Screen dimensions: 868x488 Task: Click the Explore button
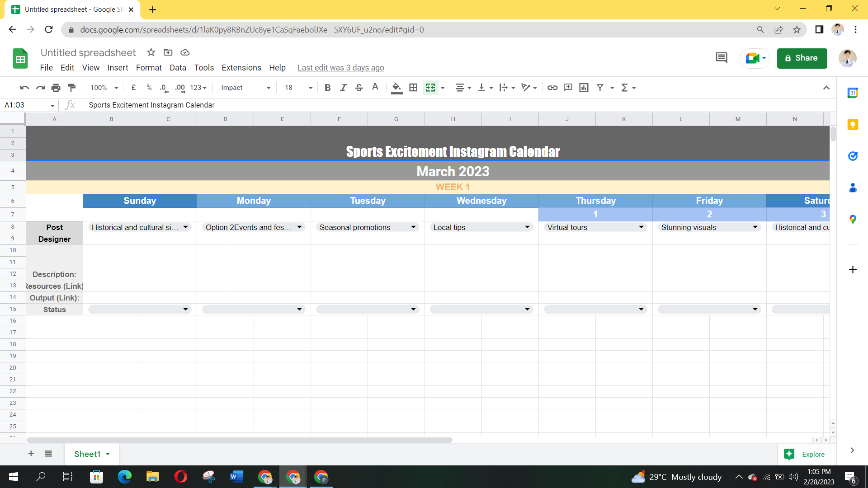click(x=805, y=455)
